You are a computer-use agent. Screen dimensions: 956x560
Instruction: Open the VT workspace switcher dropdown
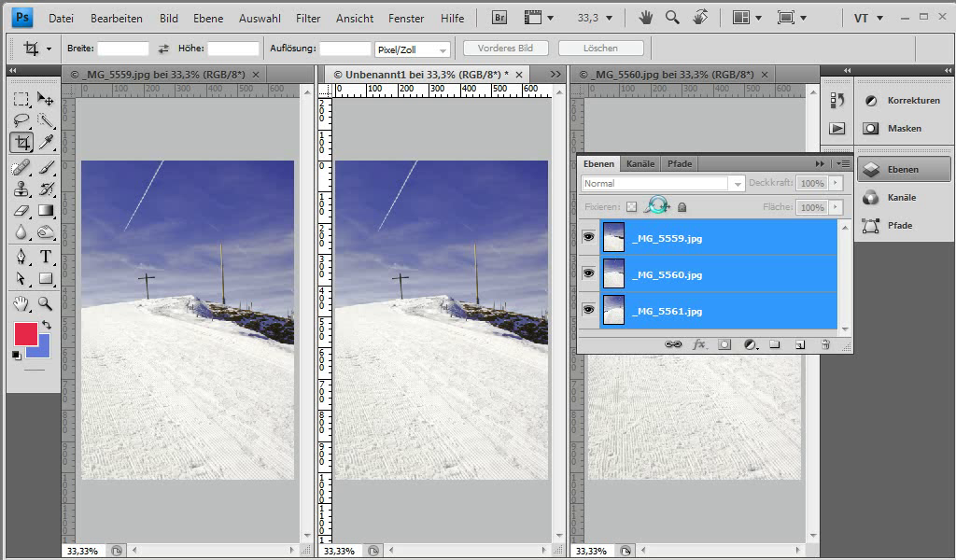[879, 19]
